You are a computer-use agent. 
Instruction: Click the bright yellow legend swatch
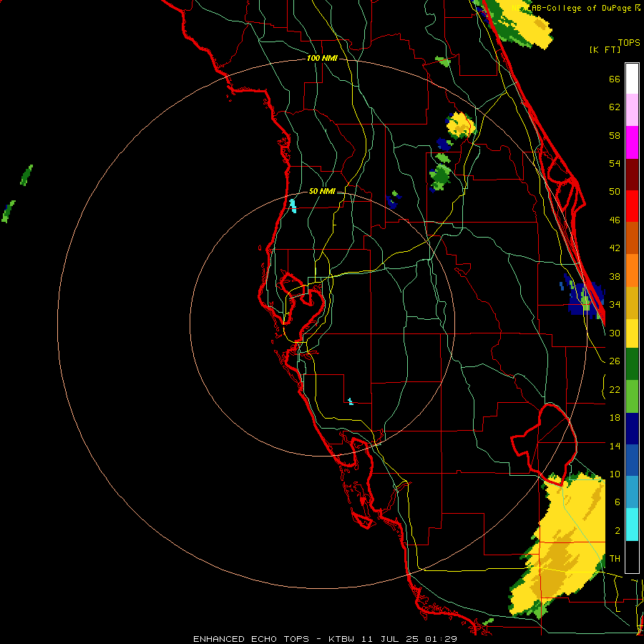[x=632, y=333]
